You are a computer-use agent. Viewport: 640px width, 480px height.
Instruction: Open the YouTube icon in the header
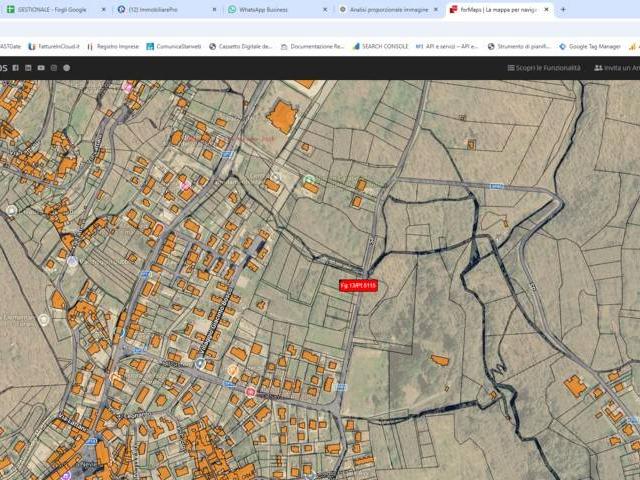click(41, 68)
